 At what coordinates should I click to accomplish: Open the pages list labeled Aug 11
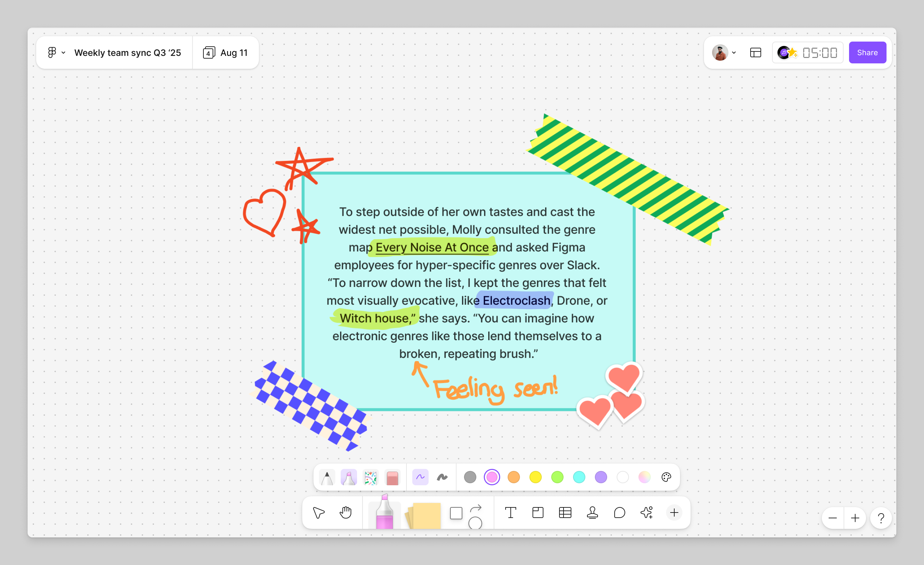(x=225, y=53)
